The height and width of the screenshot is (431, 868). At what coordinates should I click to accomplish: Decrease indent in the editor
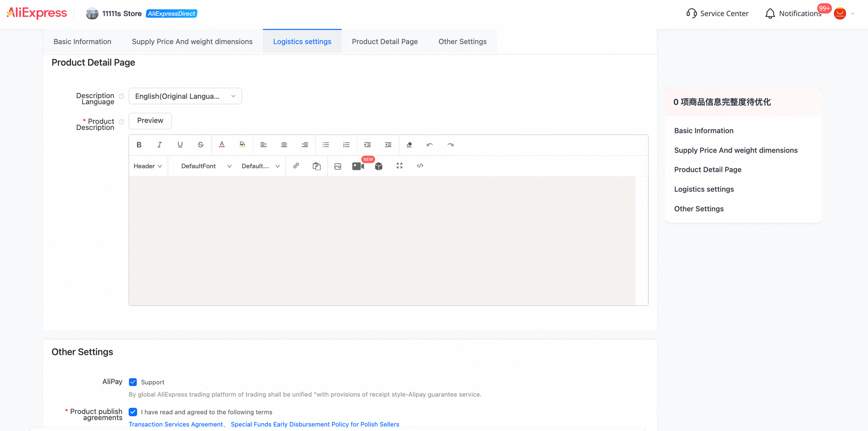click(388, 145)
